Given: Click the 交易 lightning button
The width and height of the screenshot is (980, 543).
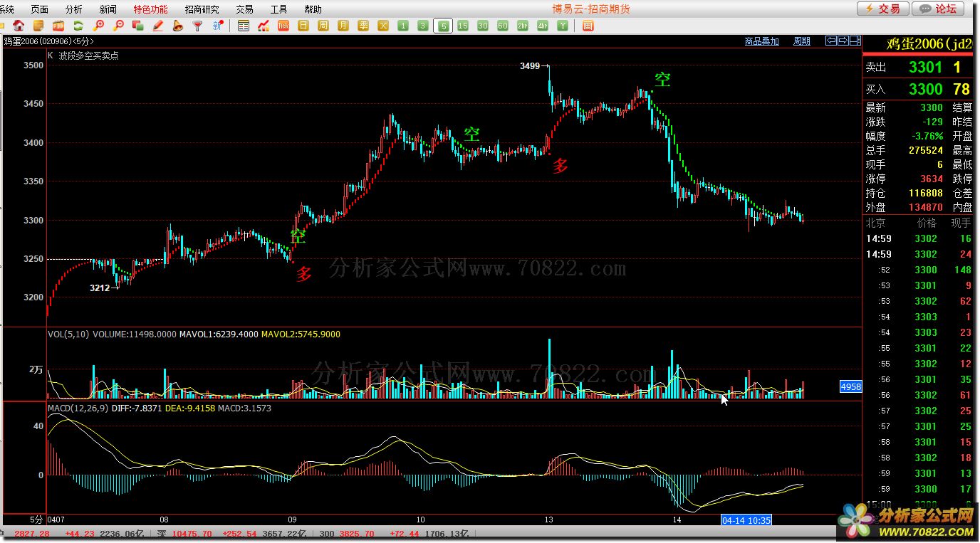Looking at the screenshot, I should pos(882,9).
